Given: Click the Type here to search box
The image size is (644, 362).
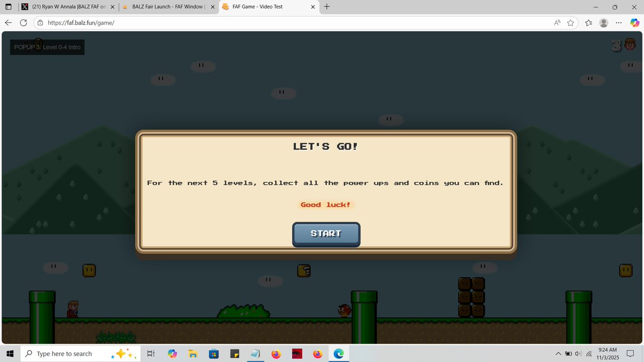Looking at the screenshot, I should click(79, 353).
